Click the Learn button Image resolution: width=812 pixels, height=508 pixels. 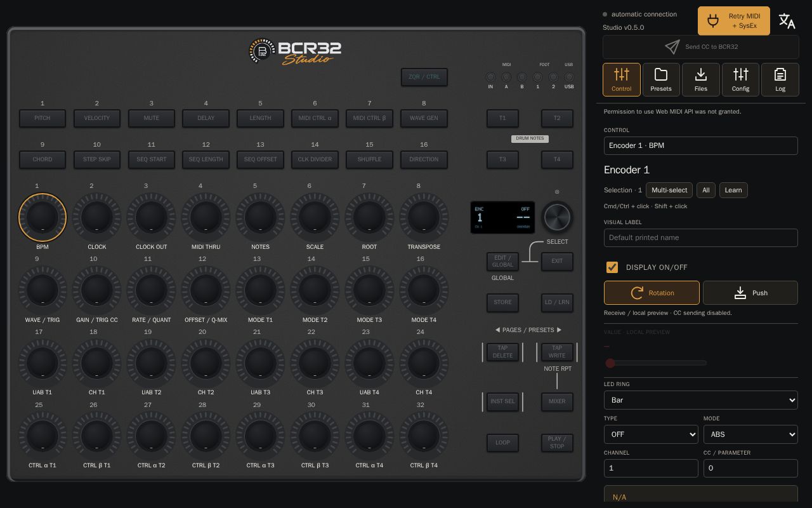pyautogui.click(x=733, y=190)
